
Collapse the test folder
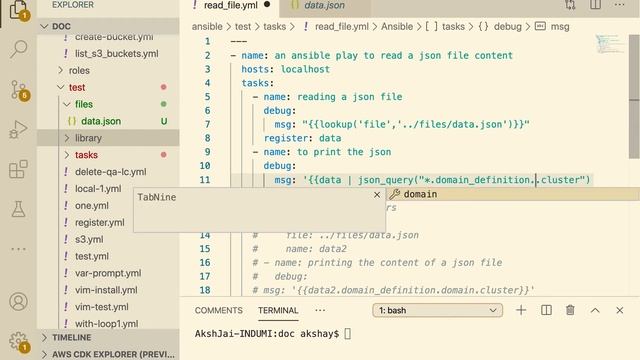click(108, 87)
